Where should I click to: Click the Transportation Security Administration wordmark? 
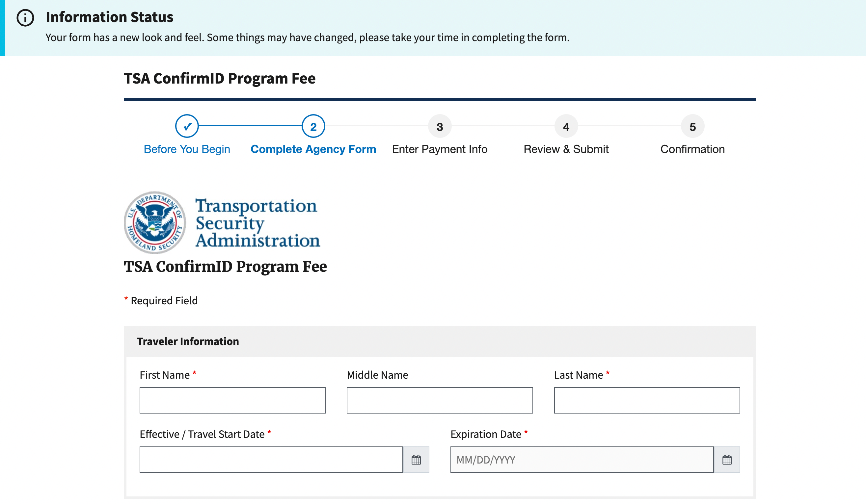pyautogui.click(x=258, y=222)
